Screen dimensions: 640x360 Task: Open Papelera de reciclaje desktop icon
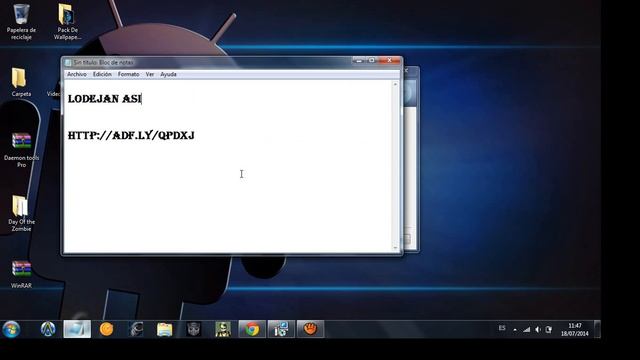point(21,22)
